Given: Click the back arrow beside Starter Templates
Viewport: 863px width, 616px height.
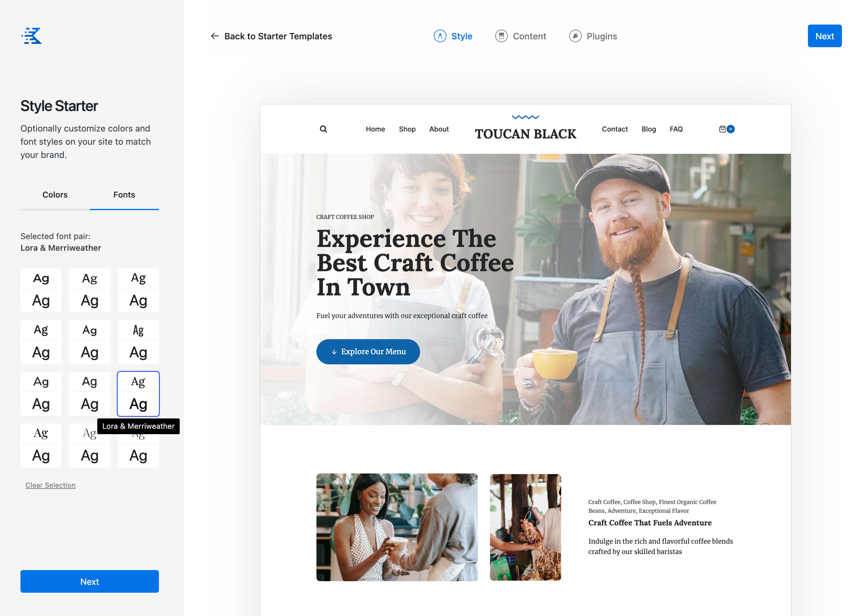Looking at the screenshot, I should [215, 36].
